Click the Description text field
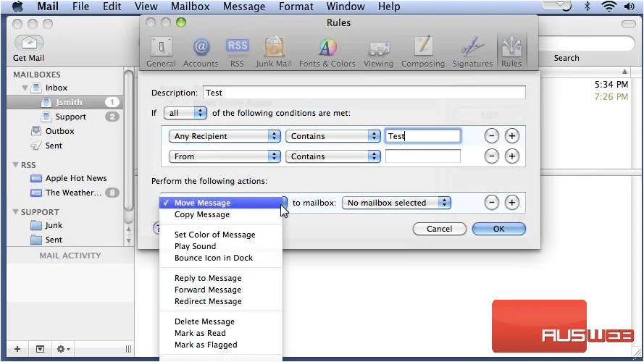644x362 pixels. pyautogui.click(x=364, y=93)
